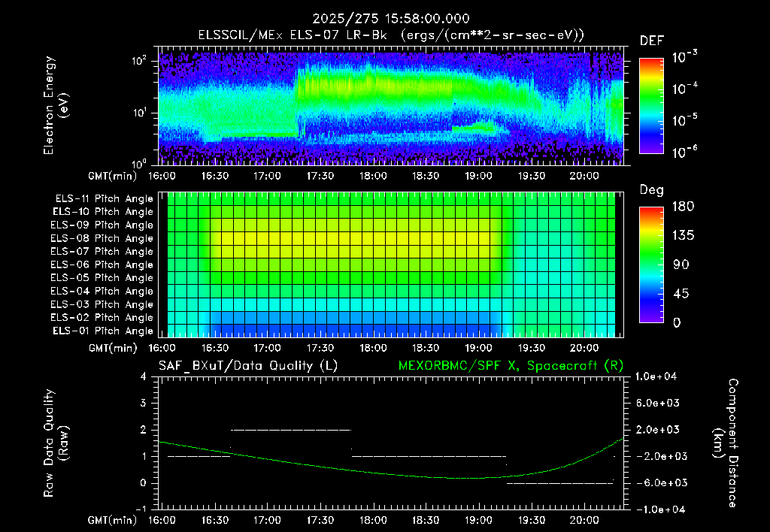Click the 20:00 tick on bottom plot axis

[x=584, y=520]
